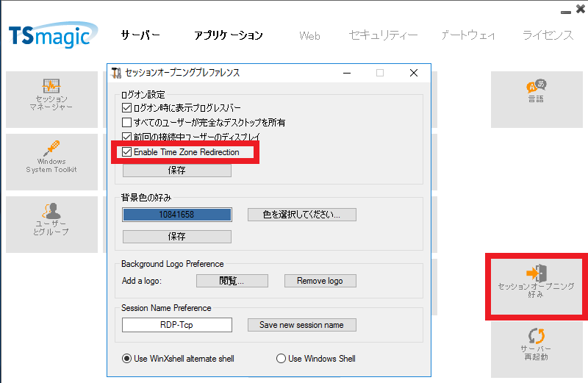Switch to ゲートウェイ tab
The width and height of the screenshot is (588, 383).
coord(468,35)
